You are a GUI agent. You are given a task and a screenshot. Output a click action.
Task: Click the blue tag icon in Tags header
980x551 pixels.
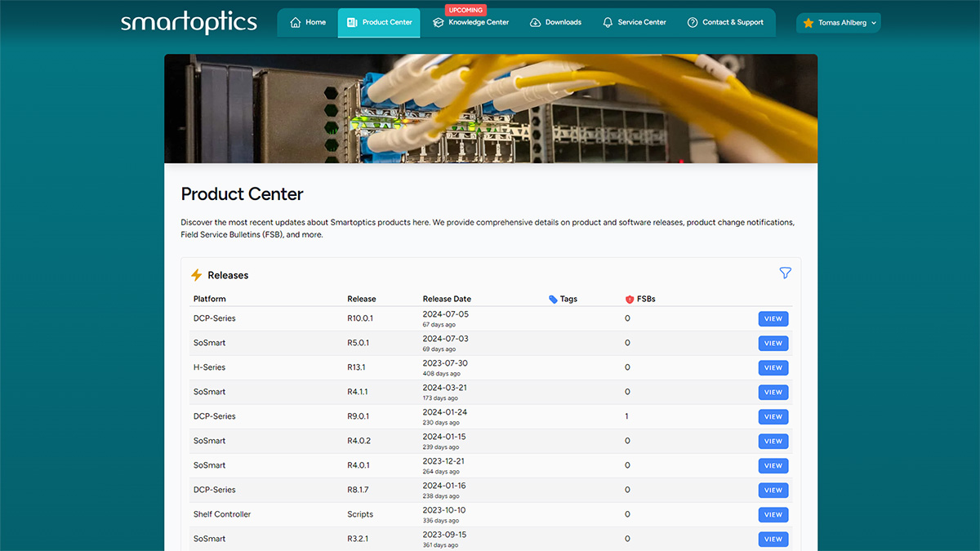click(x=553, y=299)
